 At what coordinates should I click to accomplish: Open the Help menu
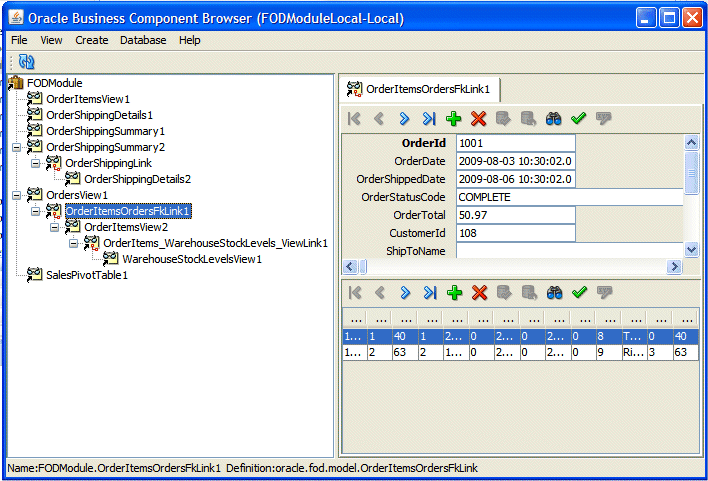[x=189, y=40]
